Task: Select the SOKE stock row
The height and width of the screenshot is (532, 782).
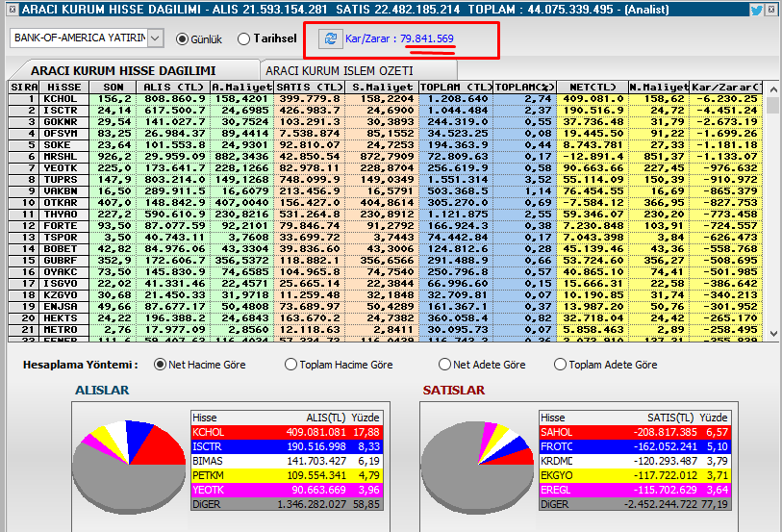Action: pos(386,145)
